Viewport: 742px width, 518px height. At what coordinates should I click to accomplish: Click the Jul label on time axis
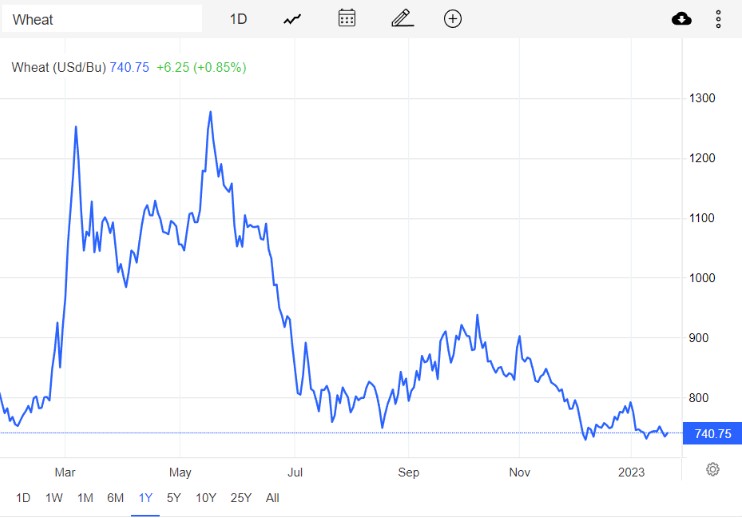click(x=295, y=472)
